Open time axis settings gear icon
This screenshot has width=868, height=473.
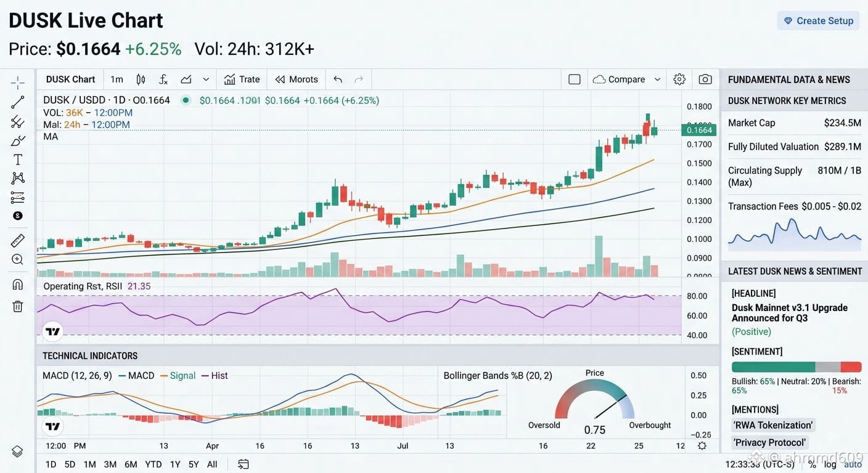702,446
